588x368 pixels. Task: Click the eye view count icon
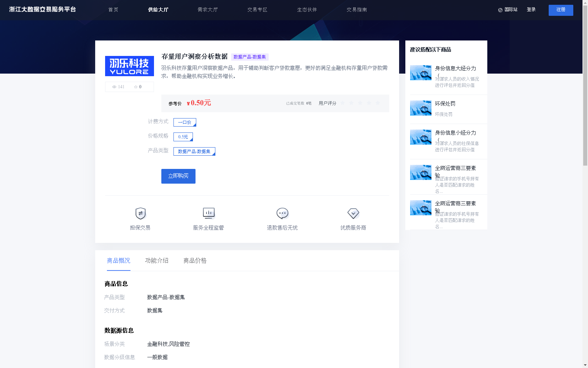(x=114, y=87)
